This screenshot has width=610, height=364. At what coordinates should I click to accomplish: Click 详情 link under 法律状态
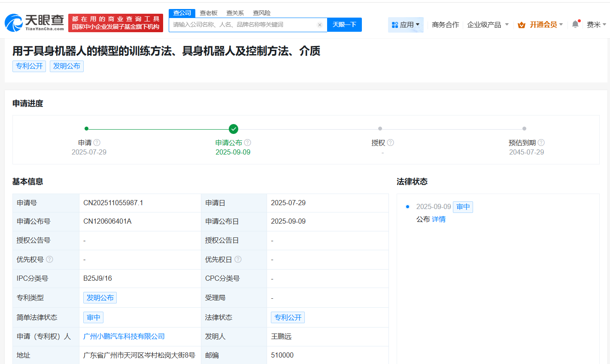(x=438, y=219)
